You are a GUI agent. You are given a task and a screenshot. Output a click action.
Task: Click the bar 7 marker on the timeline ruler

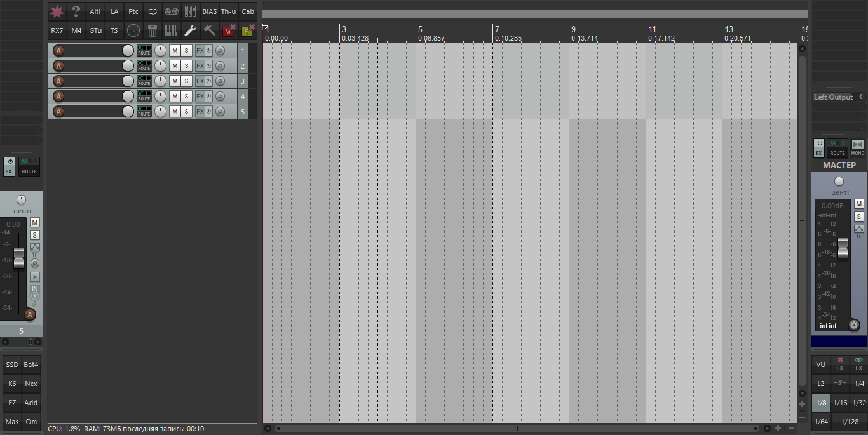497,30
